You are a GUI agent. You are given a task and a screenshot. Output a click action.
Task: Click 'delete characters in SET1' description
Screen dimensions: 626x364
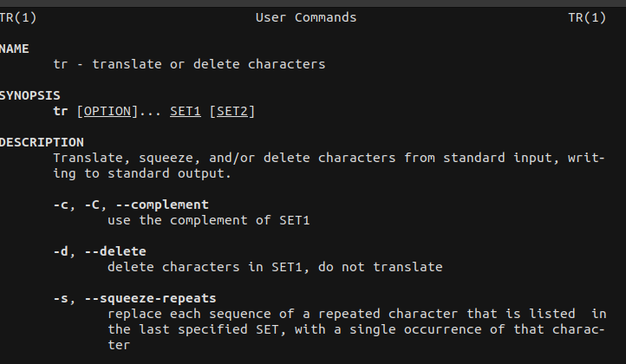(205, 267)
